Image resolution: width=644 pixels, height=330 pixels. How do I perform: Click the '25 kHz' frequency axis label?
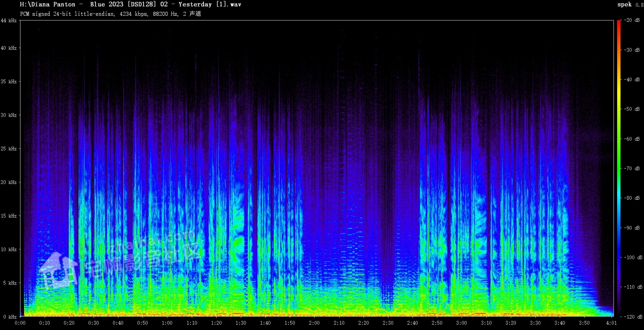9,149
